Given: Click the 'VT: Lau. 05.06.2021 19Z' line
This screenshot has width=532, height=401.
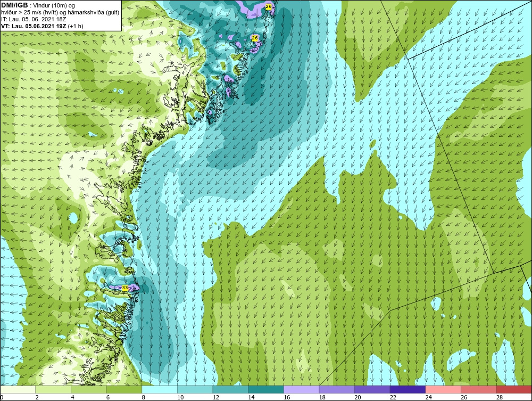Looking at the screenshot, I should (34, 26).
